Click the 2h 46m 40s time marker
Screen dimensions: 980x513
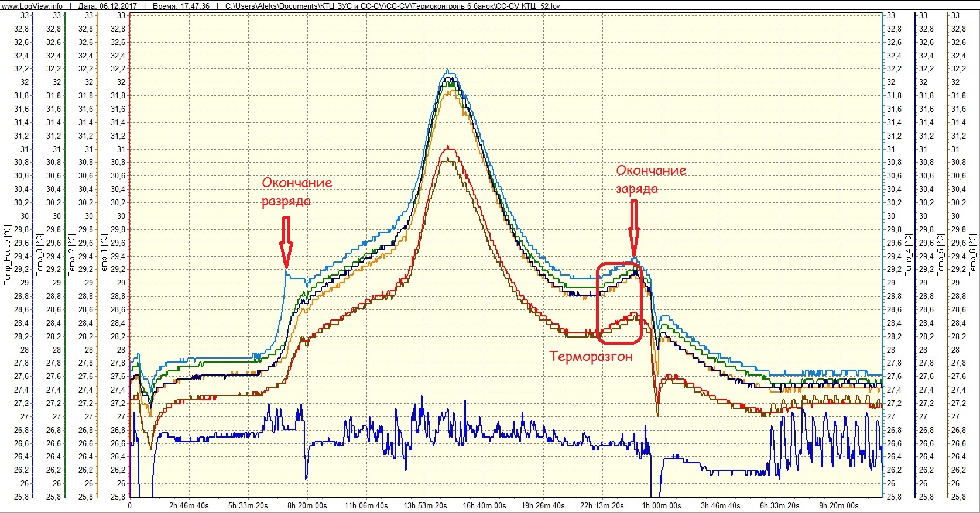(189, 505)
